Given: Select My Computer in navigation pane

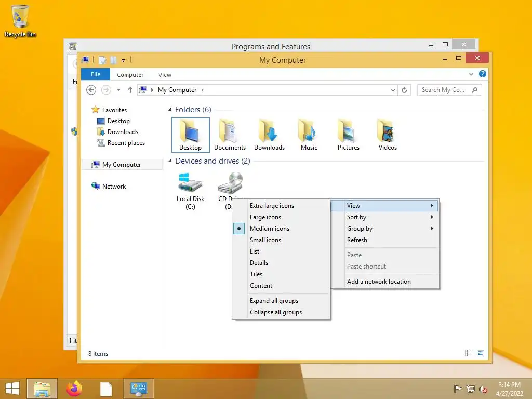Looking at the screenshot, I should 122,165.
